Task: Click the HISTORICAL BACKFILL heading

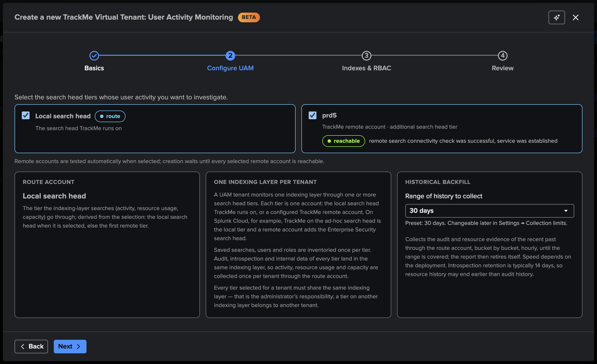Action: point(438,182)
